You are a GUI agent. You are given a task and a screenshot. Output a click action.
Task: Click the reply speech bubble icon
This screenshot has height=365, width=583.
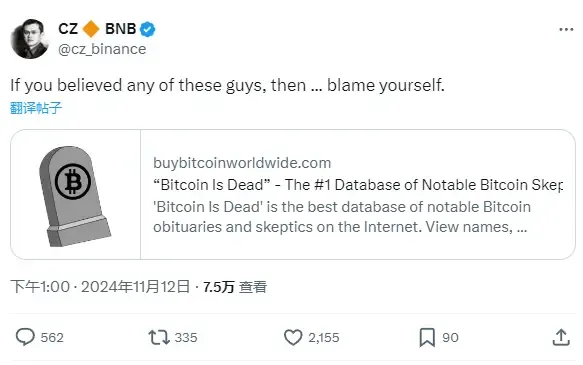pos(25,337)
